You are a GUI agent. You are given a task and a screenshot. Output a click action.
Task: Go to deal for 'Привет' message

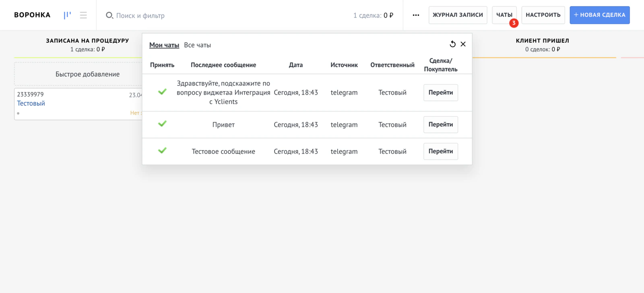[441, 125]
